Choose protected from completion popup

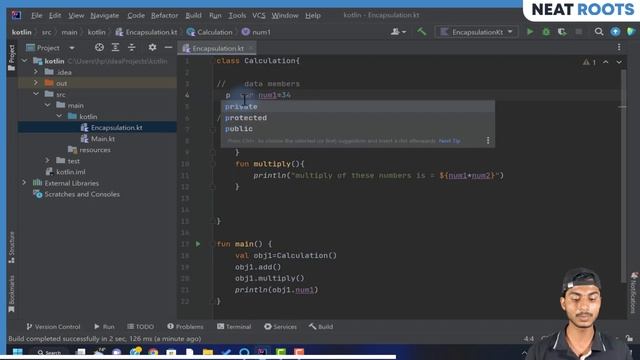click(358, 118)
